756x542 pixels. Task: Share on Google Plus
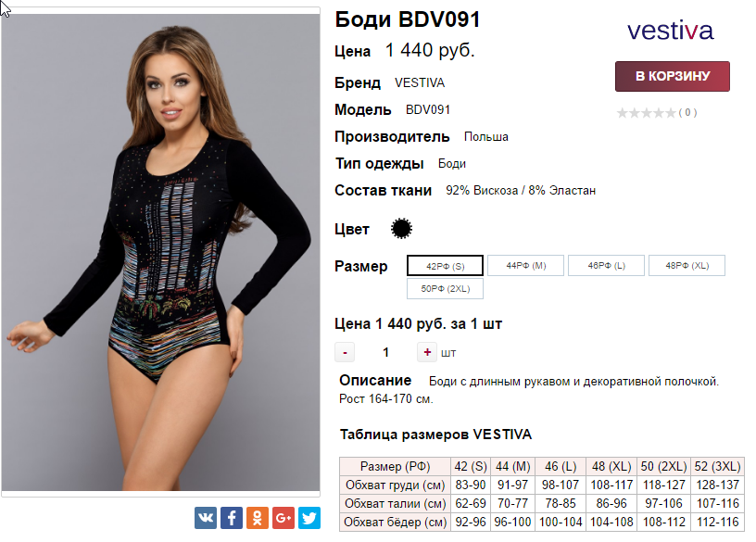(283, 518)
